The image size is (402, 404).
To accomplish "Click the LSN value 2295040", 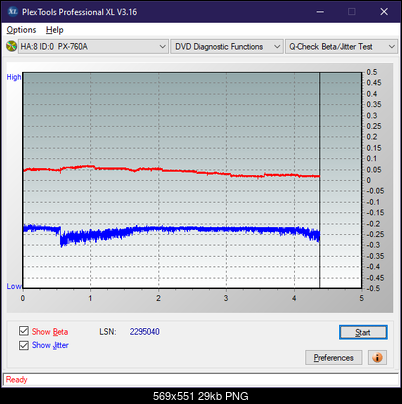I will pyautogui.click(x=145, y=332).
